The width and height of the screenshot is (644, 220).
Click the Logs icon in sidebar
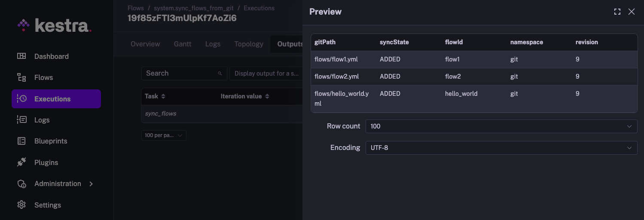tap(21, 120)
